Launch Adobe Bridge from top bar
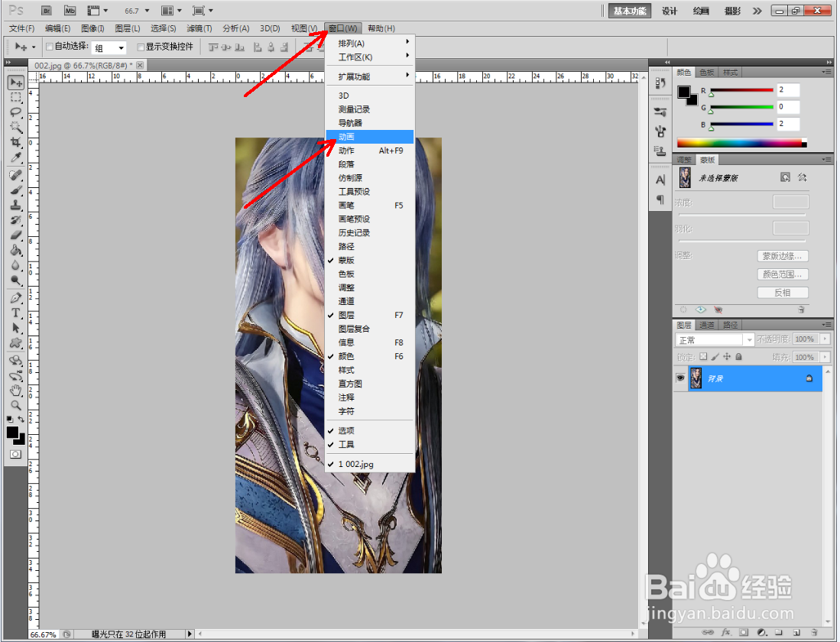Image resolution: width=840 pixels, height=642 pixels. (47, 11)
